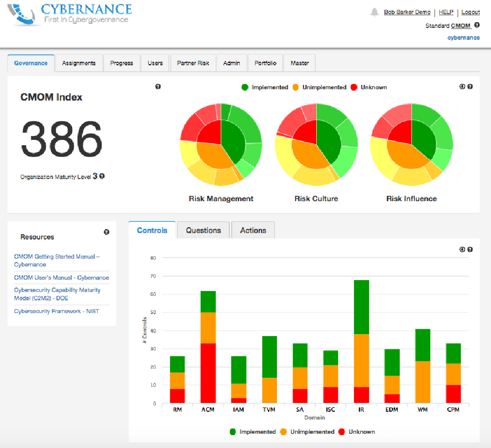
Task: Open the Admin tab
Action: point(231,63)
